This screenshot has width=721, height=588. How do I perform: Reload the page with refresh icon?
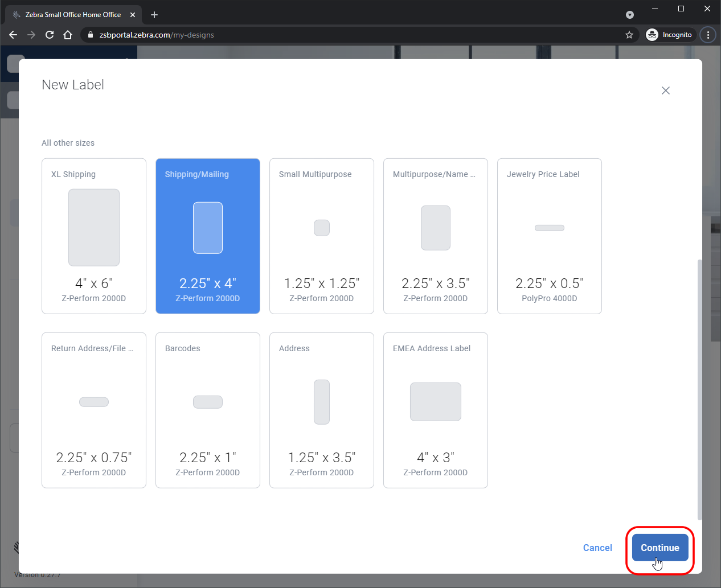[x=50, y=35]
